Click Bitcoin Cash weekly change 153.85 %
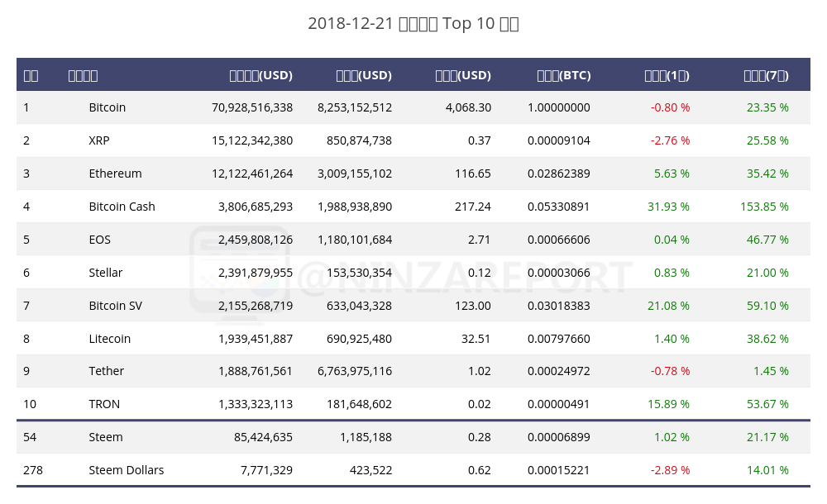 pos(764,207)
